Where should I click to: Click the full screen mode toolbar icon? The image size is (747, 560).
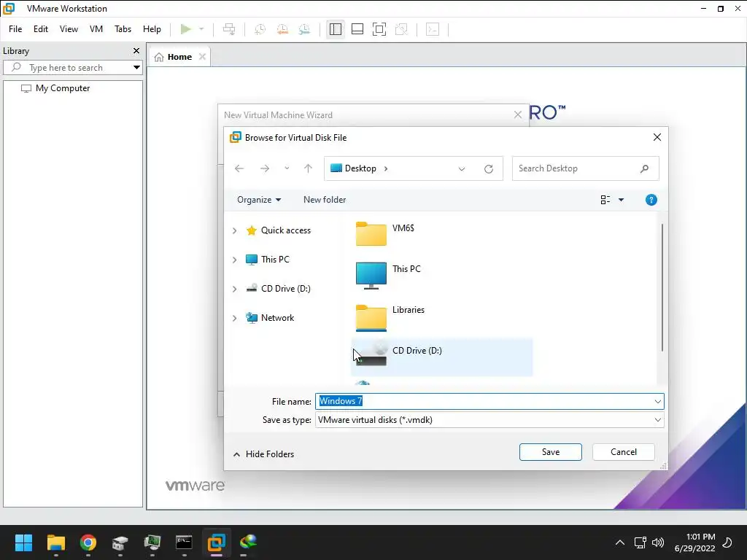pyautogui.click(x=379, y=29)
